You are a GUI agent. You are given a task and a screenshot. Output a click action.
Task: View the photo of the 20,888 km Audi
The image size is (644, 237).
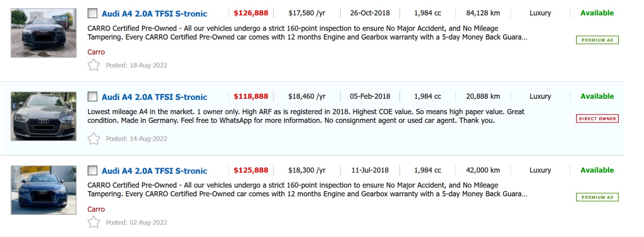point(43,116)
